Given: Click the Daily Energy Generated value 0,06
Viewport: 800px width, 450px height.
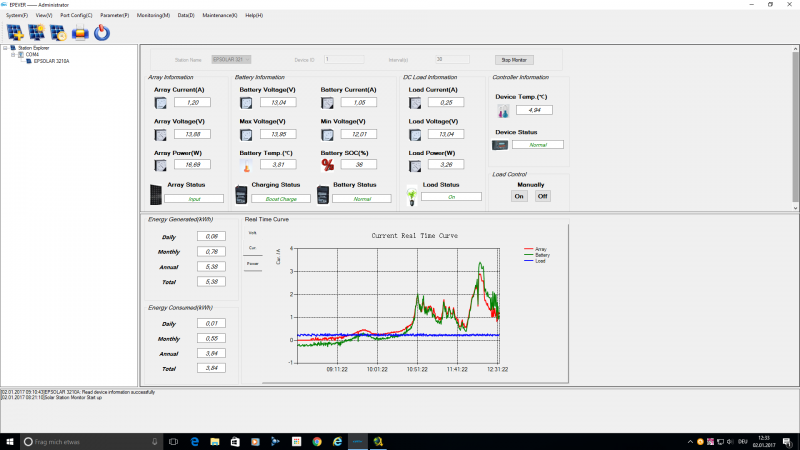Looking at the screenshot, I should [x=211, y=237].
